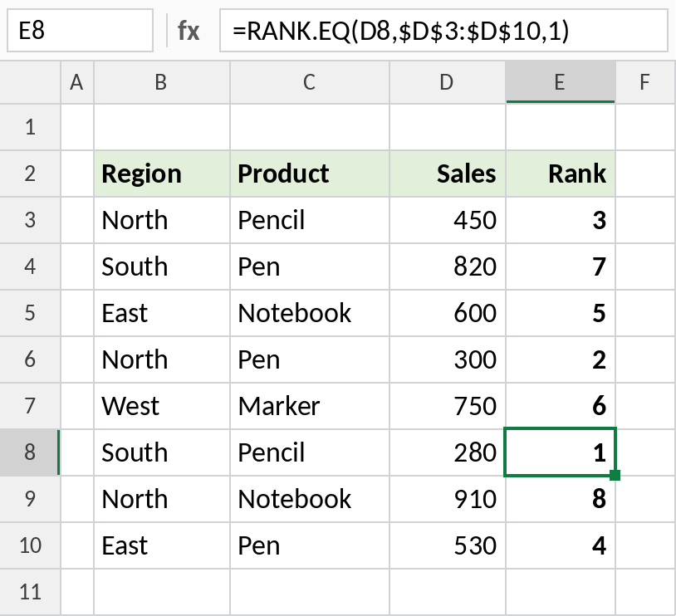Select Pencil cell in row 3

[x=310, y=220]
